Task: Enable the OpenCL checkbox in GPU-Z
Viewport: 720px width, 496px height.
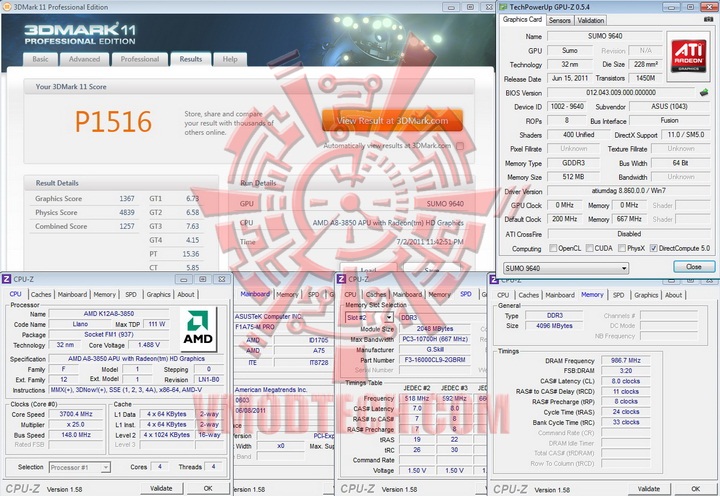Action: pyautogui.click(x=553, y=248)
